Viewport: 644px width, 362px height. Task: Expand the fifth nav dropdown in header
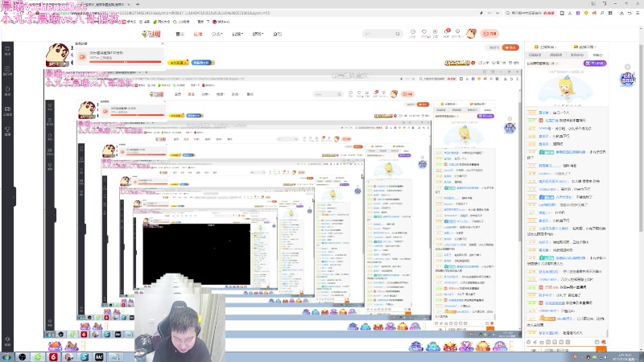coord(258,34)
